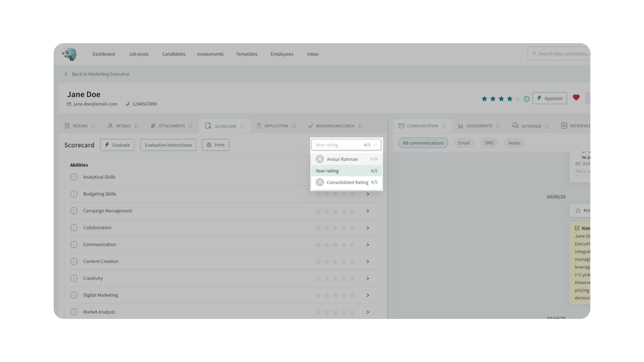Screen dimensions: 644x362
Task: Click the app logo icon
Action: tap(70, 54)
